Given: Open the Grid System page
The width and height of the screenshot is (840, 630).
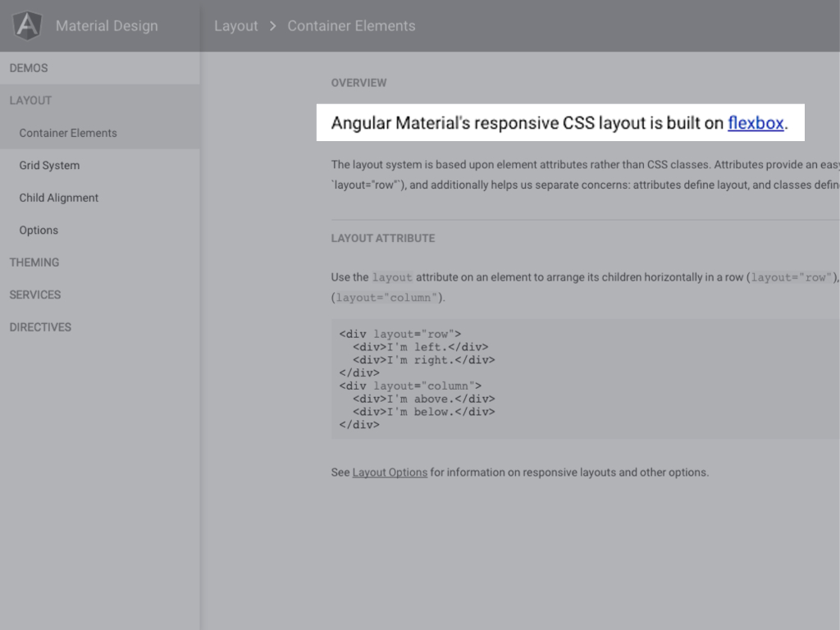Looking at the screenshot, I should point(49,165).
